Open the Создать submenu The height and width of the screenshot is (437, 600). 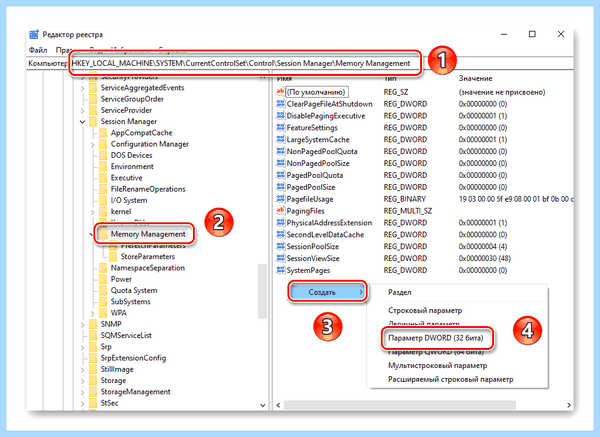point(327,292)
